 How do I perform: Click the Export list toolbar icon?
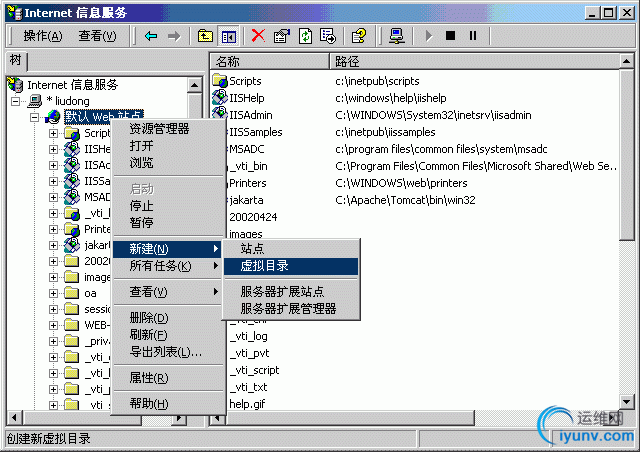[328, 36]
